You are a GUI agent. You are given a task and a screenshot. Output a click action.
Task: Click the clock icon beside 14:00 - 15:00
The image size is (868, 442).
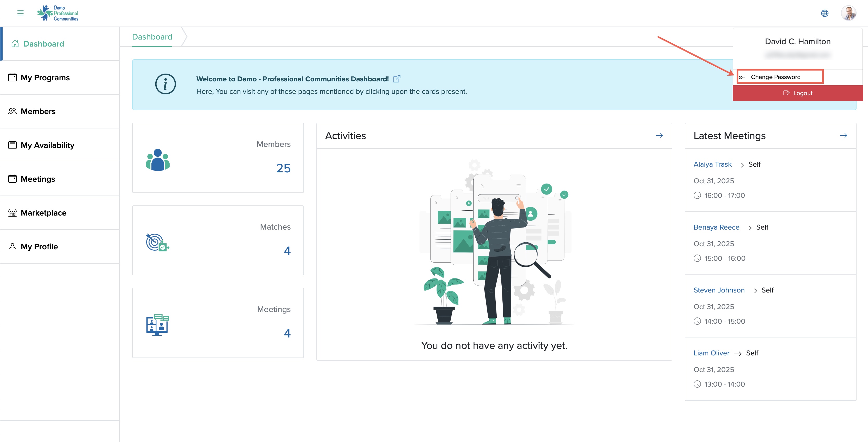click(697, 321)
